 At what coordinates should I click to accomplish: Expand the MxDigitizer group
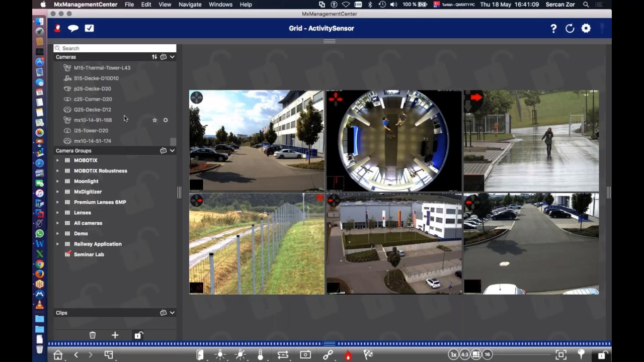tap(57, 192)
